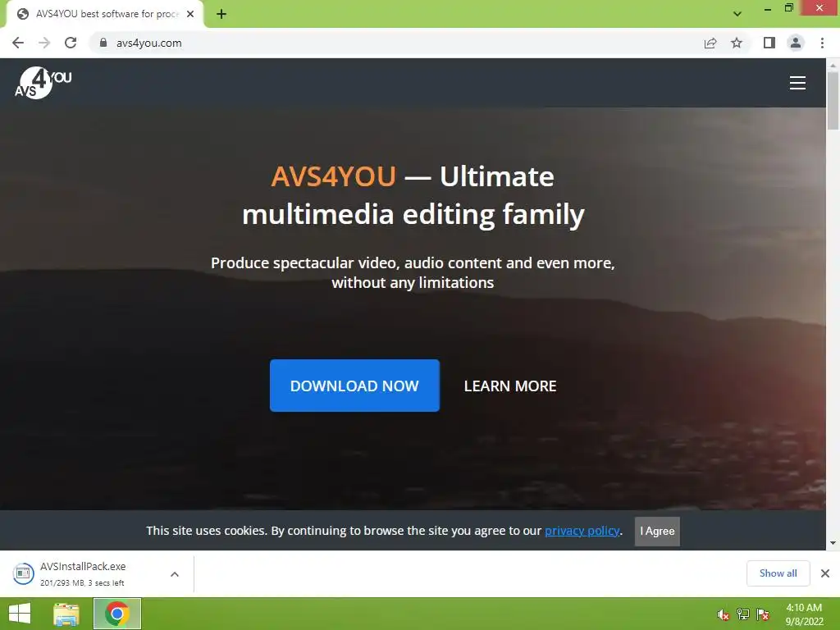
Task: Select the AVS4YOU browser tab
Action: pos(106,14)
